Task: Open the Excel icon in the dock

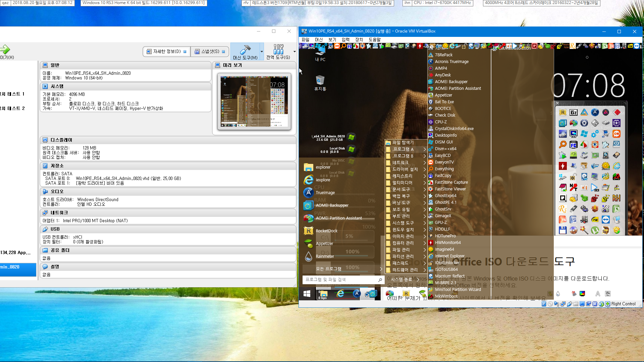Action: [x=616, y=209]
